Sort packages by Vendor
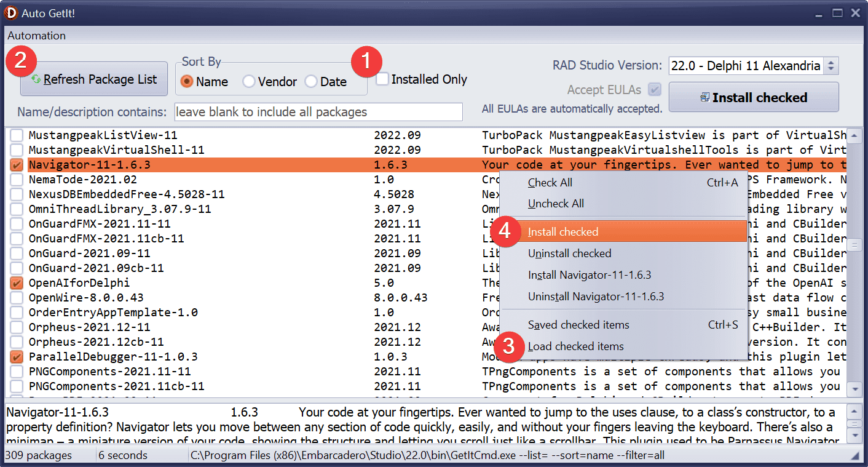 [x=249, y=82]
